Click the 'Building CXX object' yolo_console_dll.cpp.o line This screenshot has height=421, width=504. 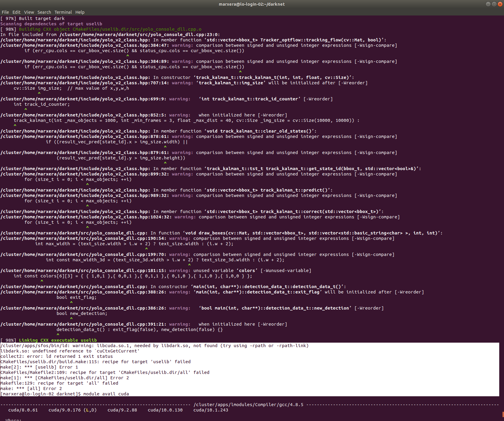tap(101, 29)
